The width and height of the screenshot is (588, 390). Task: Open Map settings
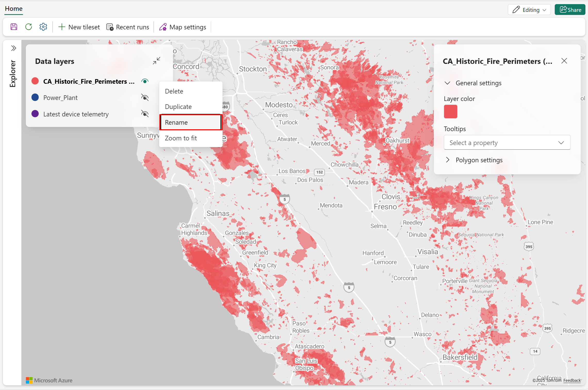183,27
